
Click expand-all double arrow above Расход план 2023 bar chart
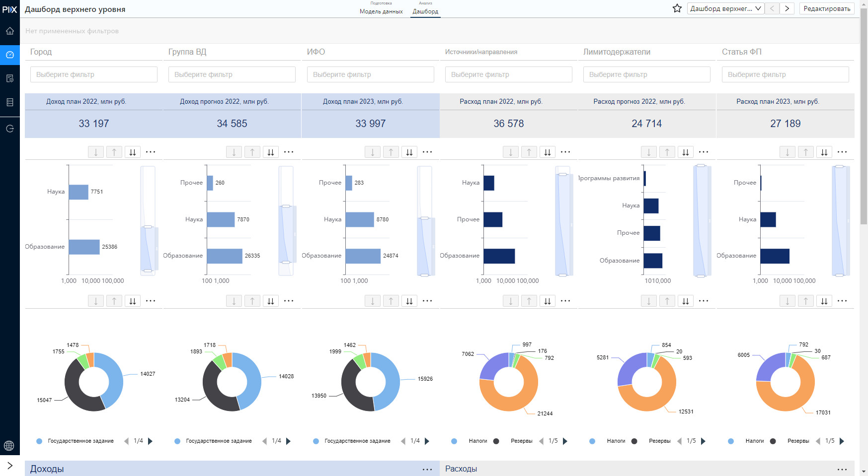pyautogui.click(x=824, y=152)
